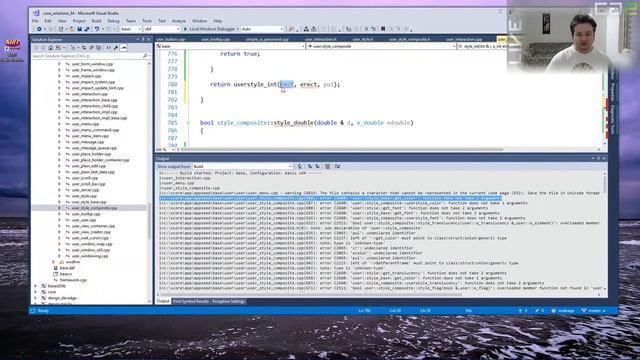Start the Local Windows Debugger
This screenshot has width=640, height=360.
coord(210,29)
